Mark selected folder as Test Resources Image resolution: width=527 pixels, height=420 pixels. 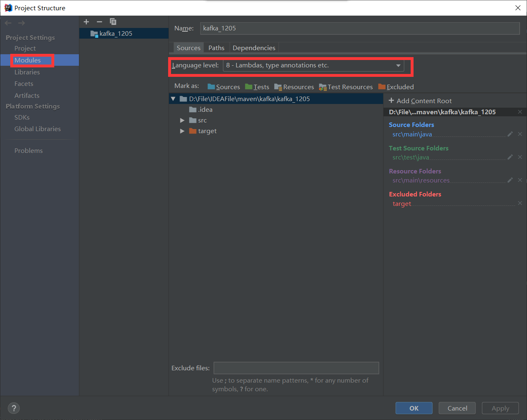coord(346,87)
